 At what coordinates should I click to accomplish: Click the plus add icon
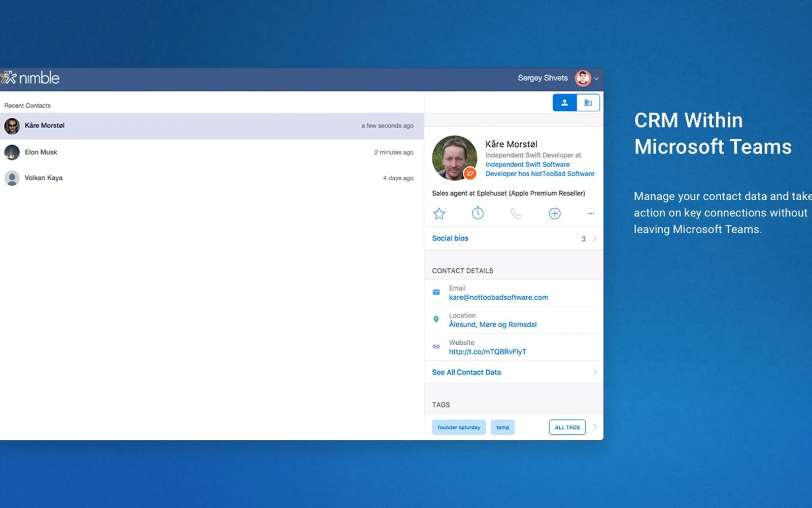tap(555, 213)
